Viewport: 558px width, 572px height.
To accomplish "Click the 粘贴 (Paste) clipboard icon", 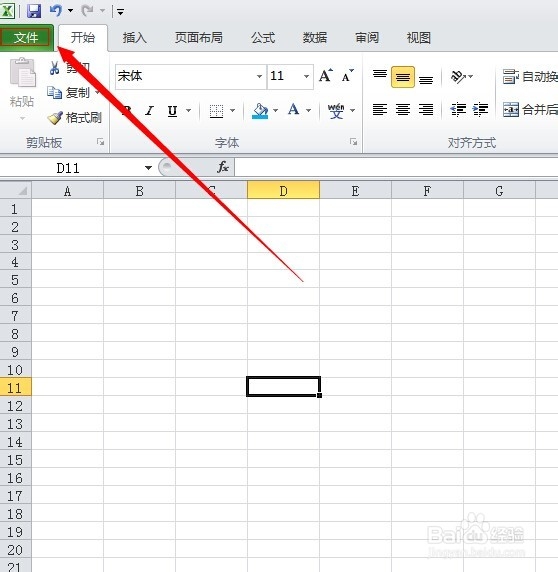I will point(23,72).
